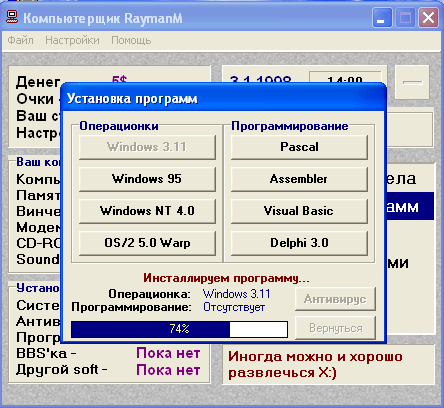This screenshot has height=408, width=444.
Task: Open the Настройки menu
Action: (72, 40)
